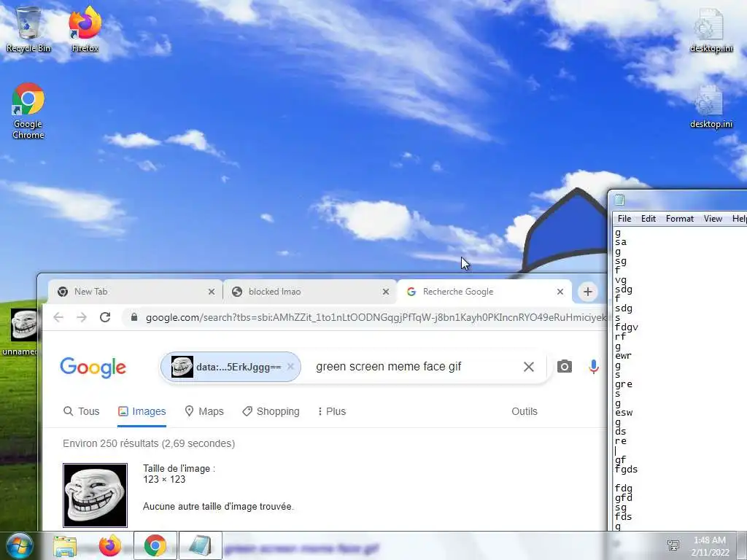Click the Chrome taskbar button
The image size is (747, 560).
coord(155,545)
